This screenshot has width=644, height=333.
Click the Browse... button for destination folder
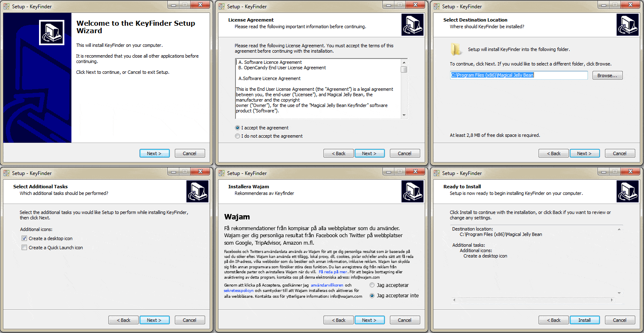[x=607, y=75]
